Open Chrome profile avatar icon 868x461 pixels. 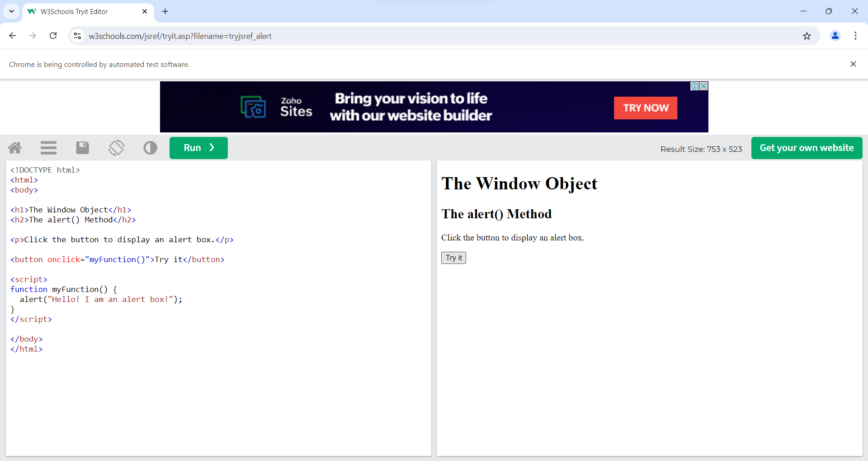coord(835,36)
